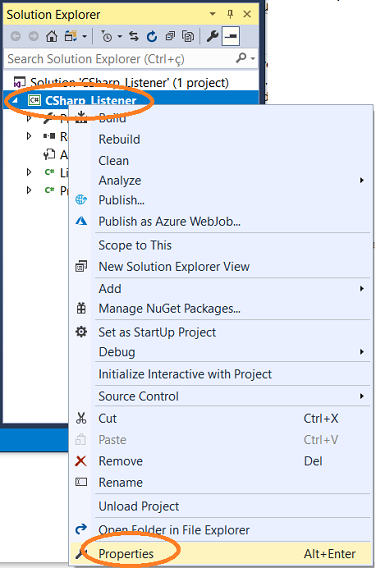Click the Pending Changes Filter clock icon
The width and height of the screenshot is (376, 568).
[x=106, y=36]
